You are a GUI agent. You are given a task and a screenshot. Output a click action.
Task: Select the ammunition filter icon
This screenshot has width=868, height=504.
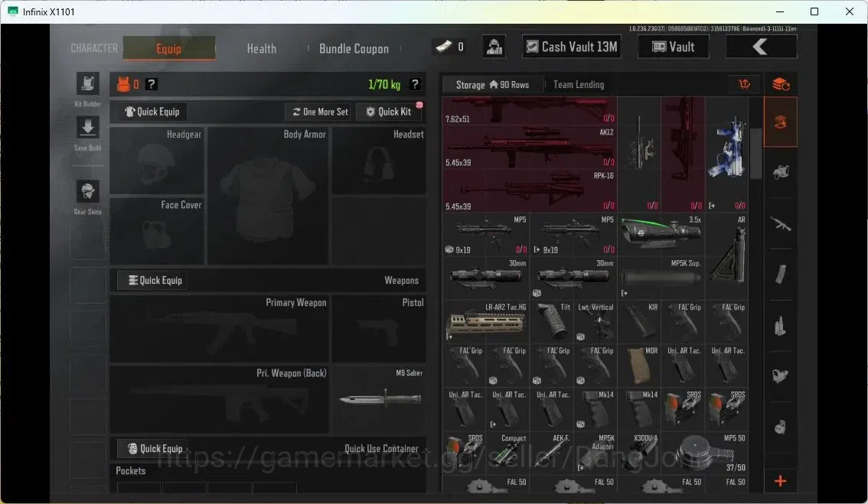(781, 325)
